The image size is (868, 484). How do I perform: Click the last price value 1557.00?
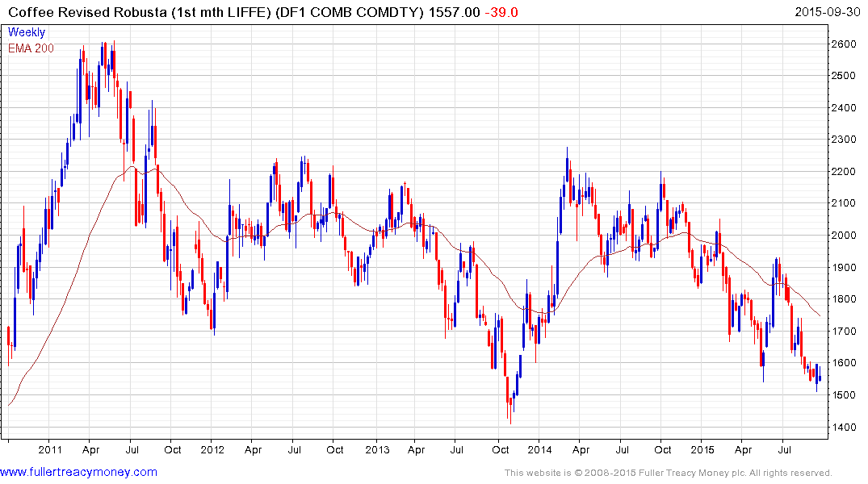click(x=454, y=12)
